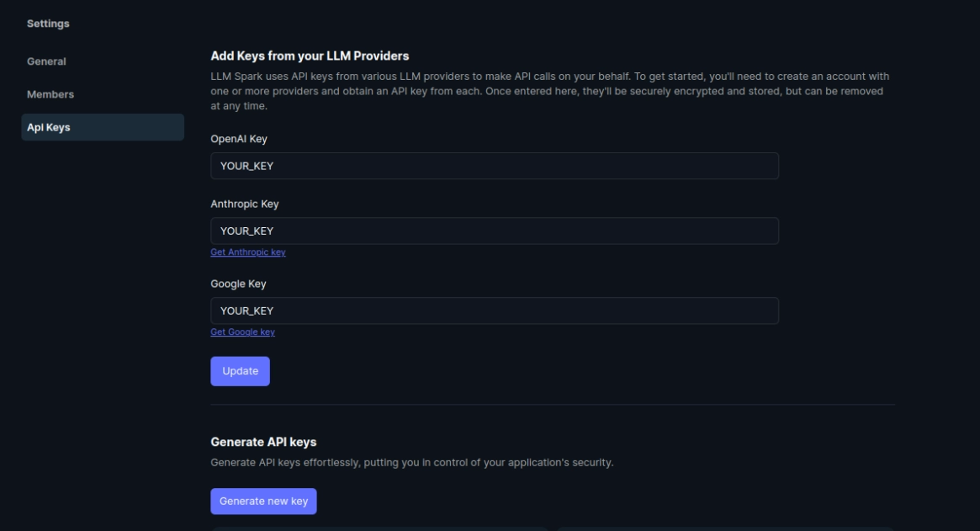Click the Anthropic Key field label

[x=244, y=204]
